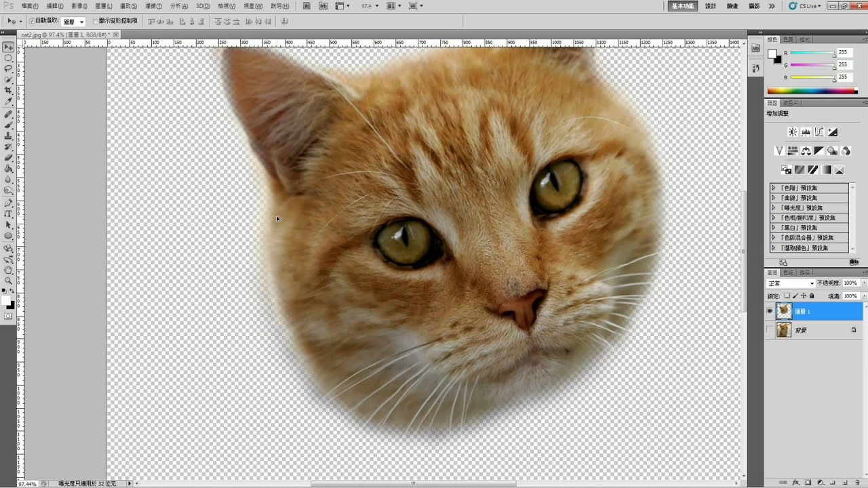Select the Elliptical Marquee tool
This screenshot has width=868, height=488.
(x=8, y=58)
